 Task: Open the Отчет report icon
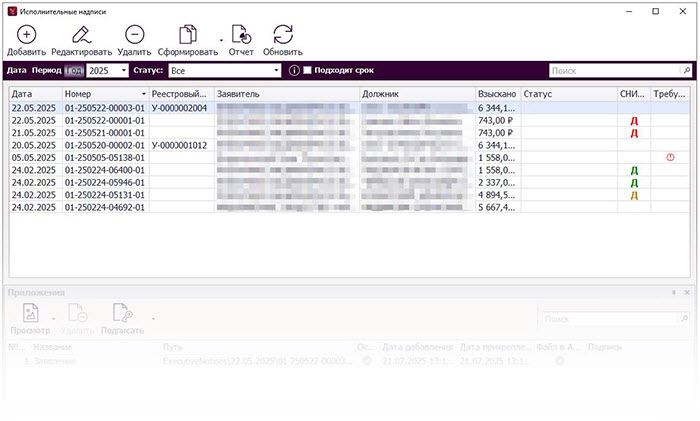[241, 36]
